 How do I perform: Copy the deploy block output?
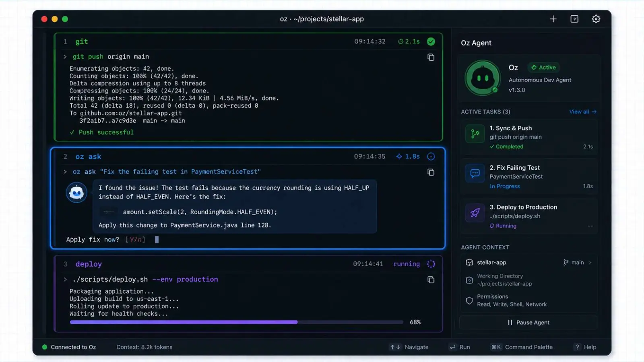tap(431, 280)
